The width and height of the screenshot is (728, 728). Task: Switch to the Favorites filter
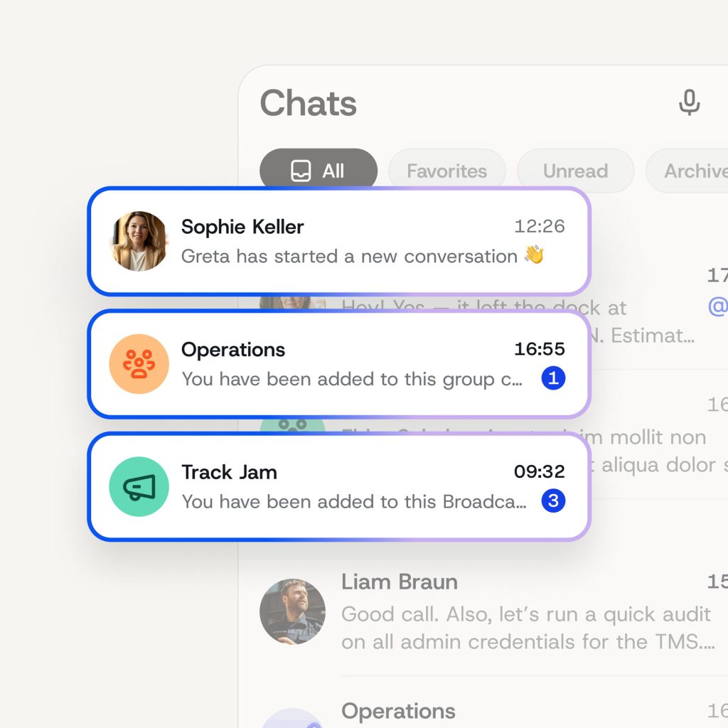(446, 171)
